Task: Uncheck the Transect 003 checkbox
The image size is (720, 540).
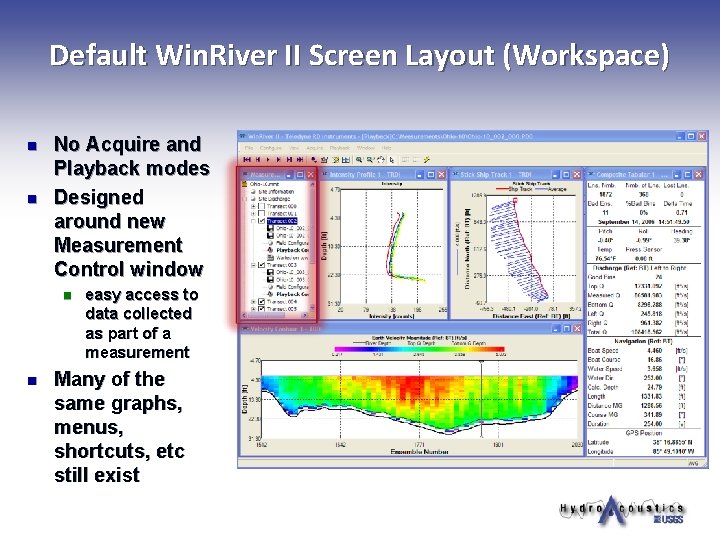Action: click(261, 265)
